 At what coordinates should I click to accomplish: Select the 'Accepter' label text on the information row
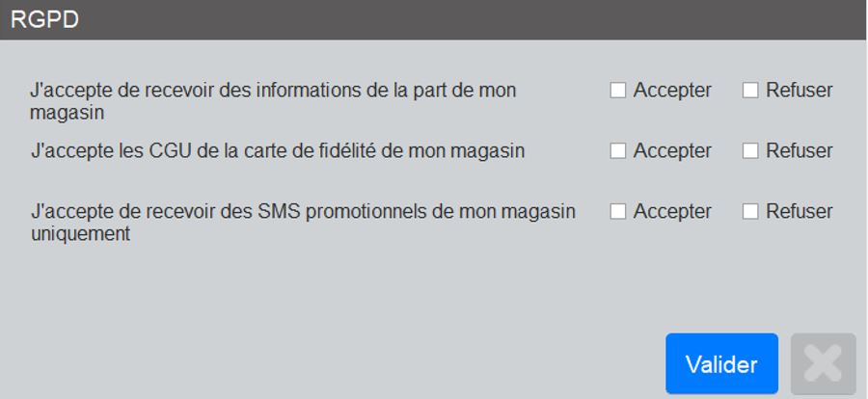(x=672, y=91)
